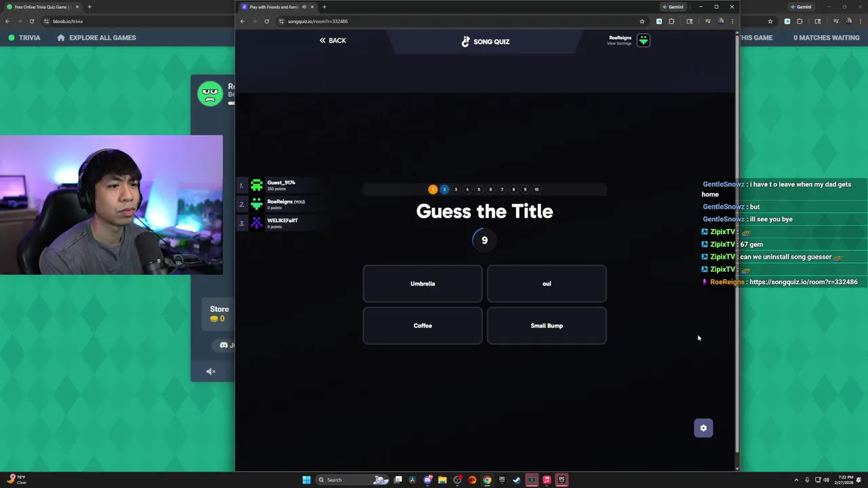Open TRIVIA menu in bloob.io window
The image size is (868, 488).
(24, 37)
